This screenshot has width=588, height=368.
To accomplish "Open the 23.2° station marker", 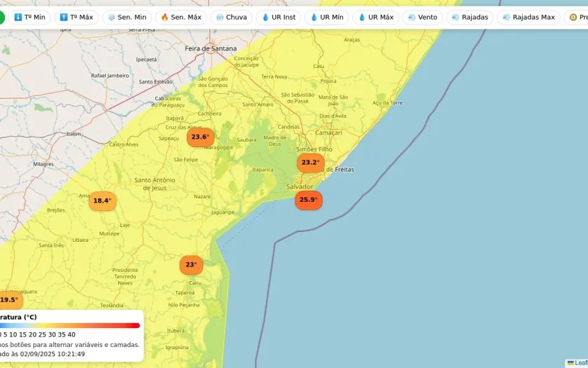I will [x=311, y=163].
